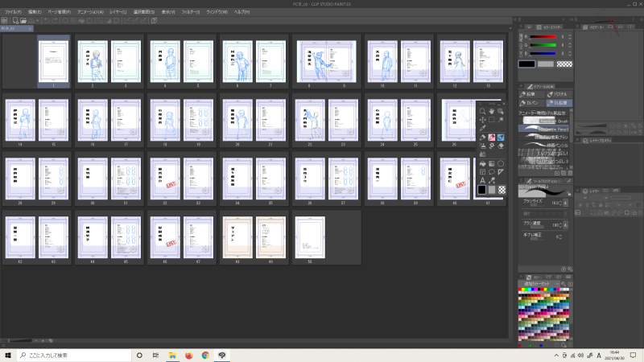Image resolution: width=644 pixels, height=362 pixels.
Task: Select the Move Layer tool
Action: click(482, 120)
